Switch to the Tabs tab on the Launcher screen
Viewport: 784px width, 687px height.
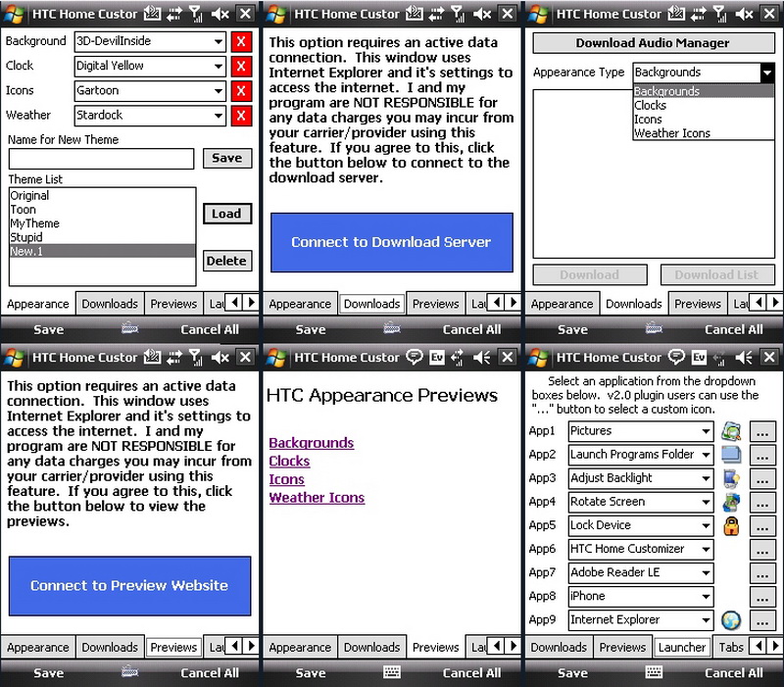(x=731, y=648)
